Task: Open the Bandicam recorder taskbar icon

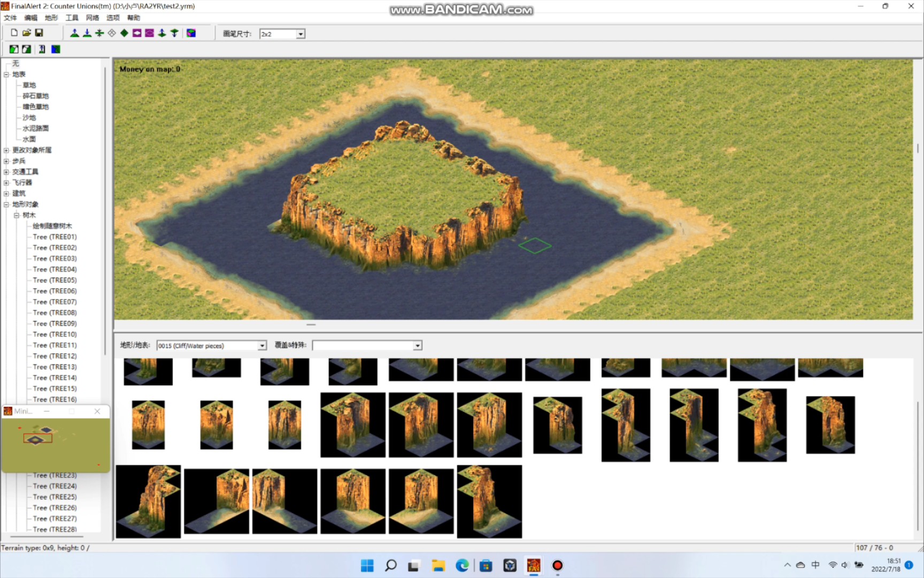Action: point(557,566)
